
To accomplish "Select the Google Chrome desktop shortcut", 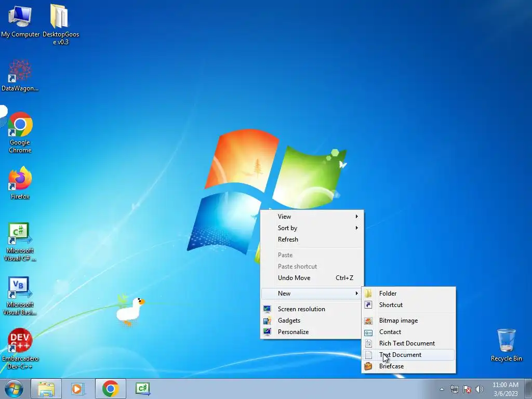I will point(20,132).
